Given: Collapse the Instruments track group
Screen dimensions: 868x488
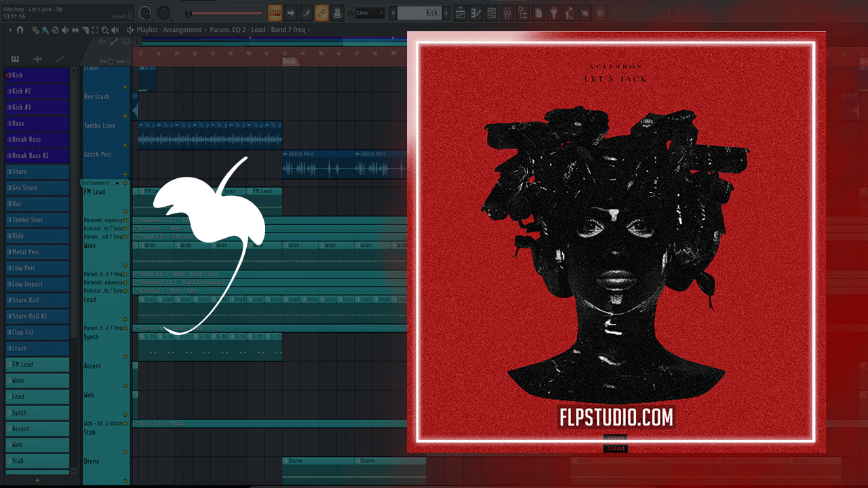Looking at the screenshot, I should [117, 183].
